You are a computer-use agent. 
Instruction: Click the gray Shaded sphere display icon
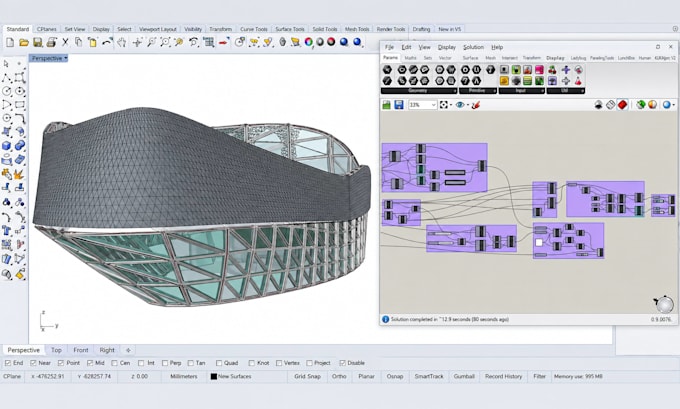click(320, 42)
